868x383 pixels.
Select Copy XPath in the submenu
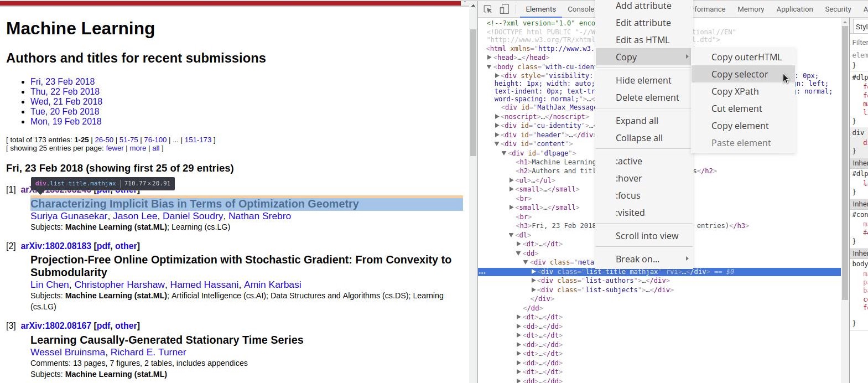point(735,91)
